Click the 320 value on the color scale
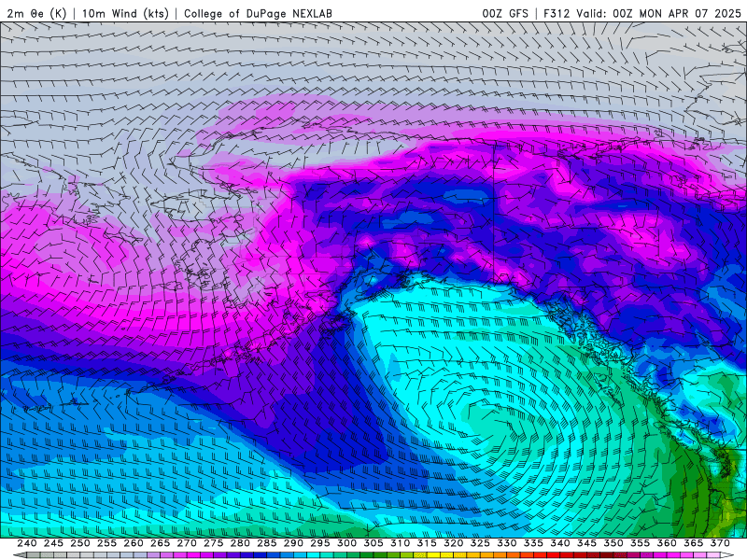747x560 pixels. click(454, 543)
